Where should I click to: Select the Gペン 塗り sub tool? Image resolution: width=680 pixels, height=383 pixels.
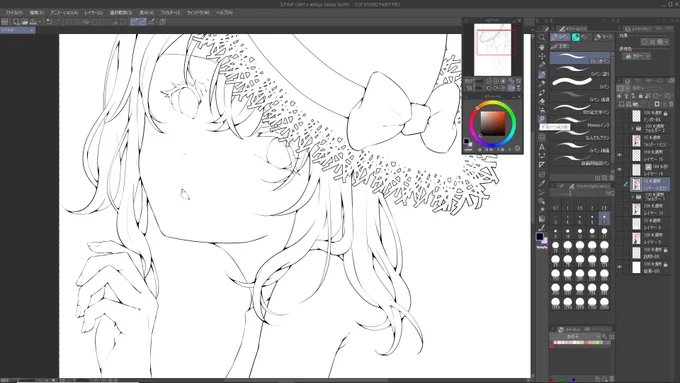coord(580,71)
